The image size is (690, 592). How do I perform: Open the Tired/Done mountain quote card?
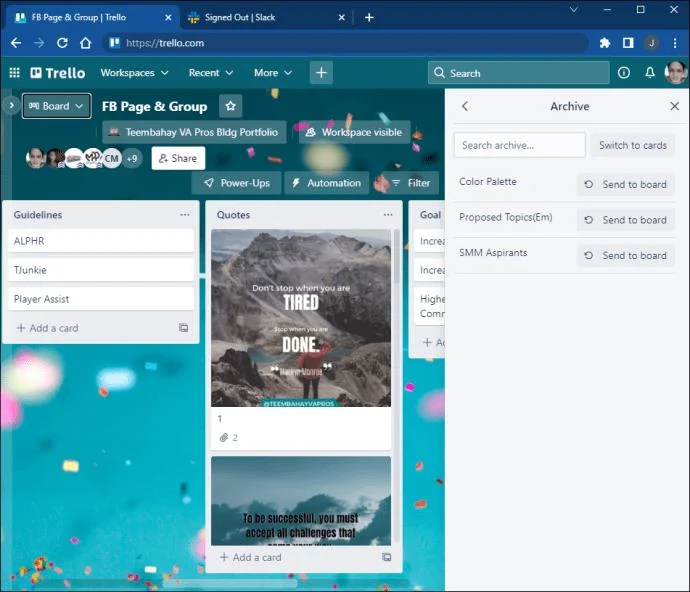[x=301, y=339]
